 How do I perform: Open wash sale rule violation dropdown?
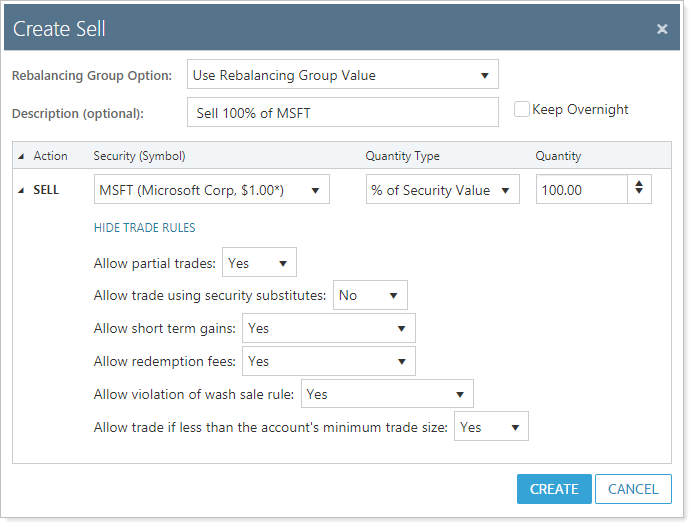pos(387,394)
